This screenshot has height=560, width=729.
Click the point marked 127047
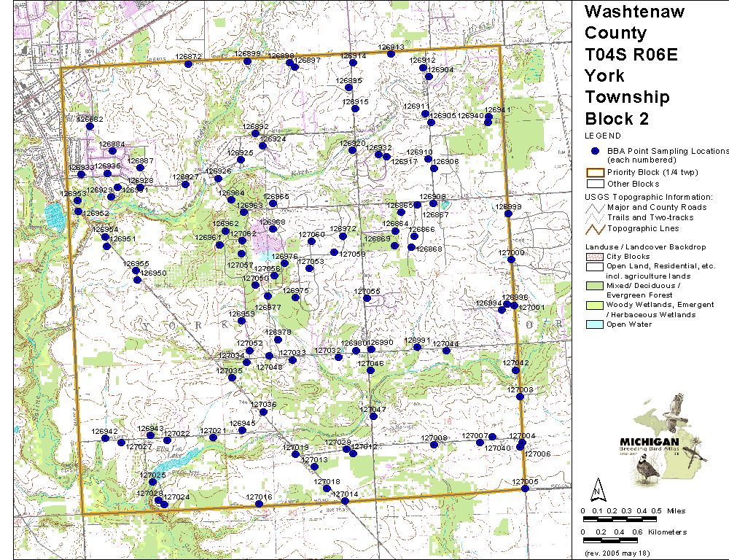(373, 417)
